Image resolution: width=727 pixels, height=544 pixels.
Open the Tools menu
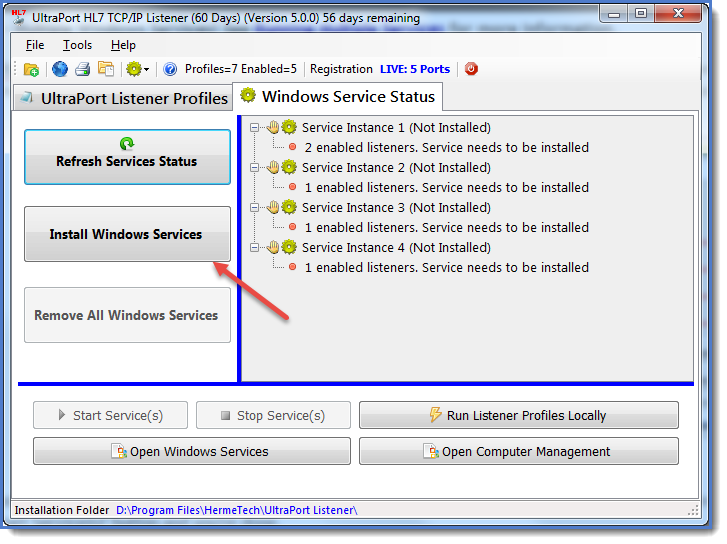pos(77,45)
